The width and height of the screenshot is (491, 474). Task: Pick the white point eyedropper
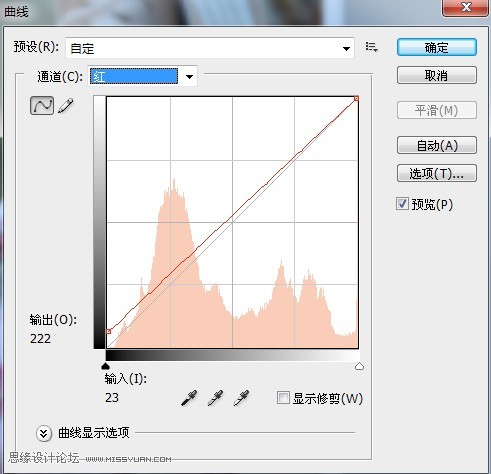pyautogui.click(x=241, y=398)
